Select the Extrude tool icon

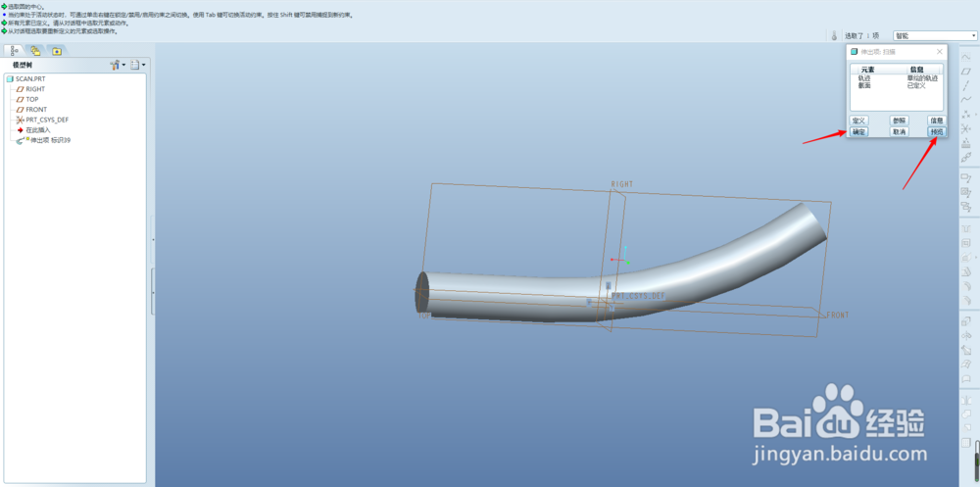click(x=965, y=321)
